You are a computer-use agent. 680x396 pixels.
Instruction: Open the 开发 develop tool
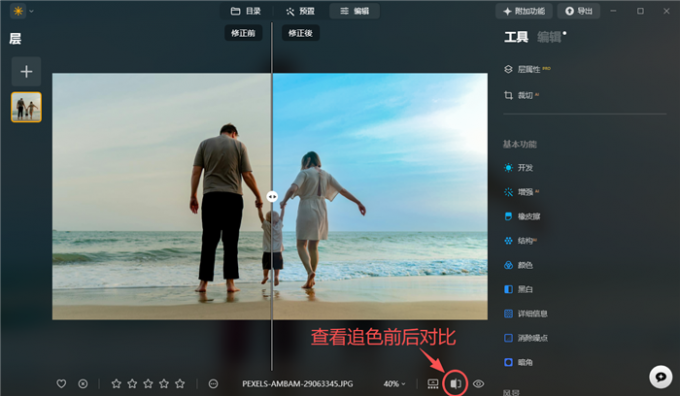pos(519,167)
